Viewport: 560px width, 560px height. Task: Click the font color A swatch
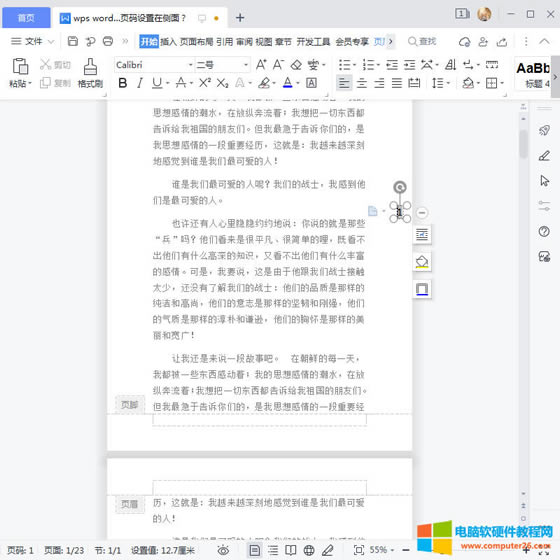click(x=288, y=83)
